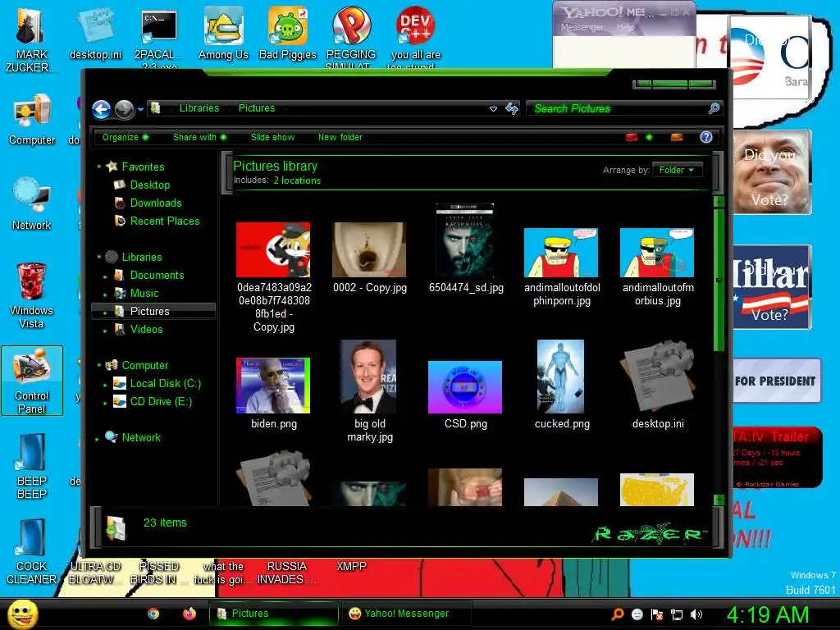Image resolution: width=840 pixels, height=630 pixels.
Task: Launch Chrome from the taskbar
Action: pyautogui.click(x=153, y=614)
